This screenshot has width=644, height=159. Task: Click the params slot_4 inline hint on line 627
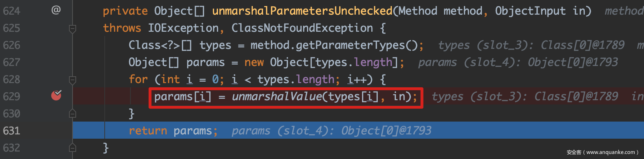(518, 62)
